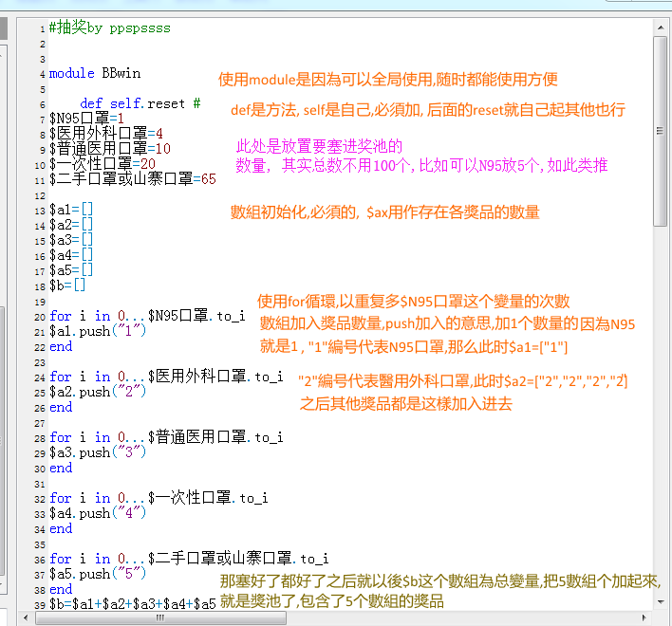Click the vertical scrollbar up arrow
672x626 pixels.
(661, 28)
